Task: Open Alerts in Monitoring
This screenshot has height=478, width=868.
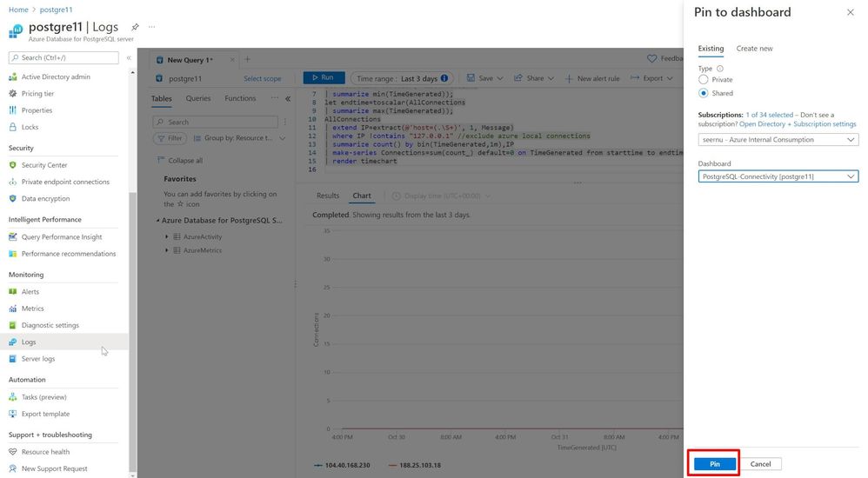Action: [30, 291]
